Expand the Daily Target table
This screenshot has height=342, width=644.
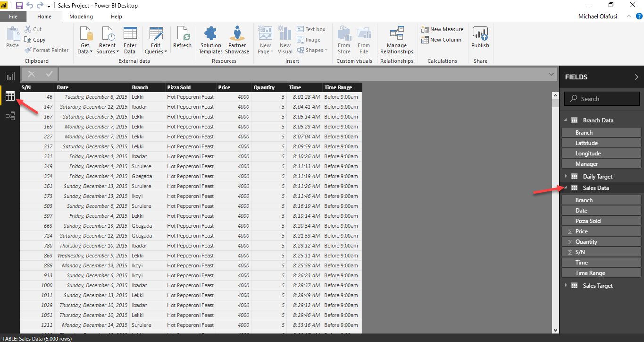click(566, 176)
